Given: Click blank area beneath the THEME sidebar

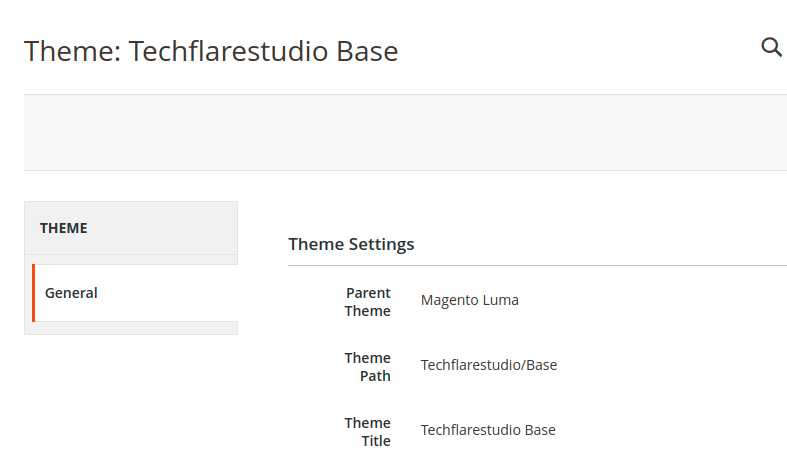Looking at the screenshot, I should tap(131, 402).
